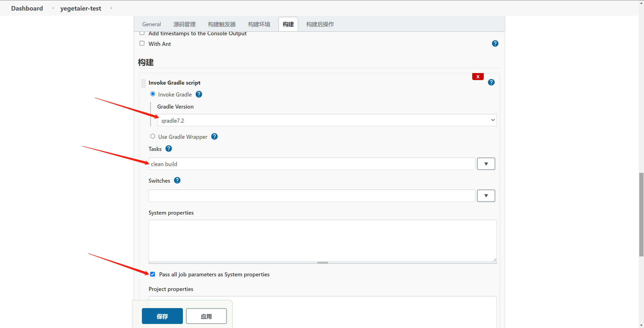Enable the With Ant checkbox

coord(142,43)
